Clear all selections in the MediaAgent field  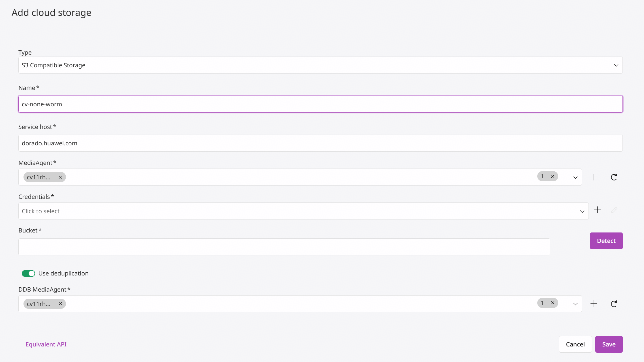coord(553,176)
